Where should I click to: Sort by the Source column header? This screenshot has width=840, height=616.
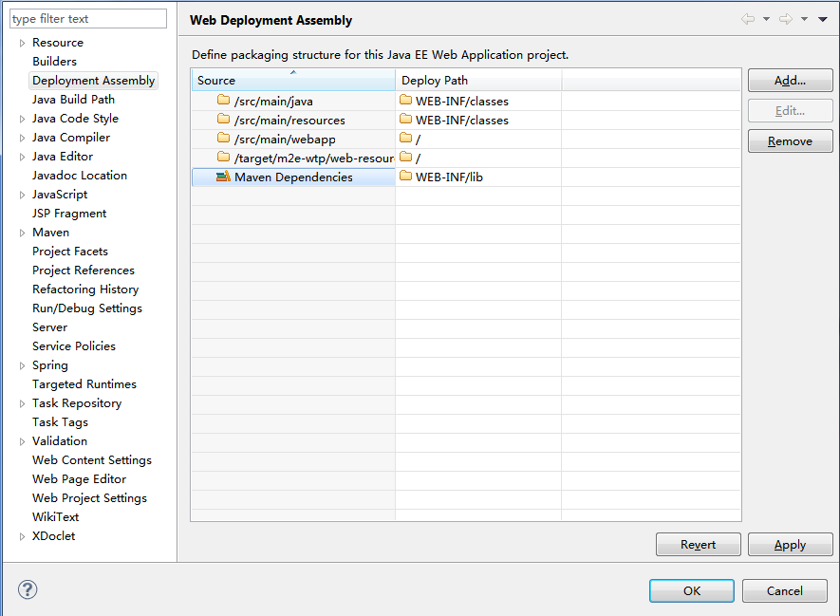[292, 80]
